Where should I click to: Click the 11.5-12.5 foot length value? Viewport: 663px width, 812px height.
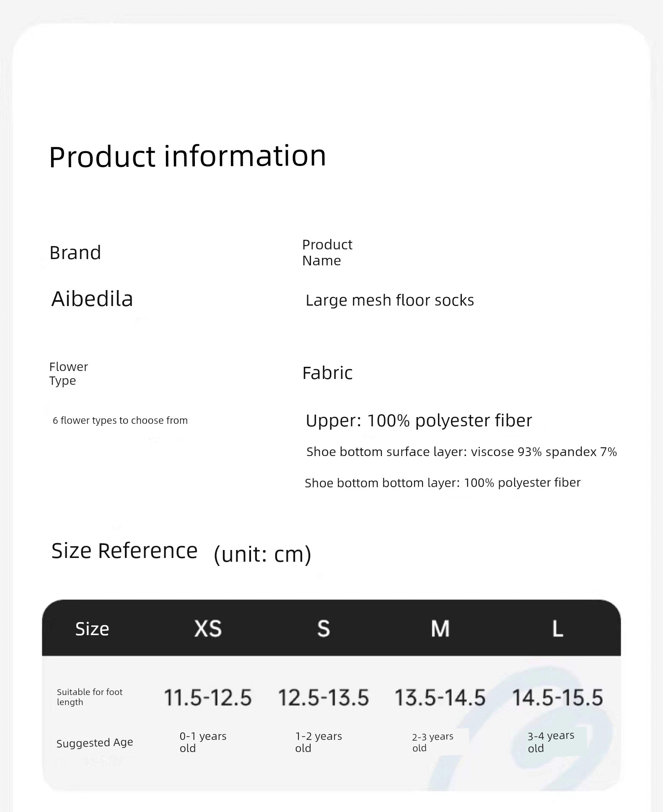(208, 698)
